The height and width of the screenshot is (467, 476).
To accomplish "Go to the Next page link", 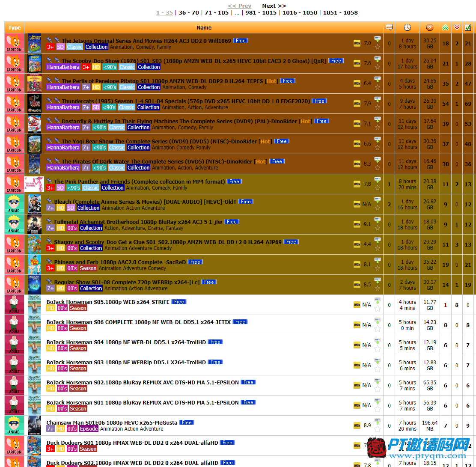I will click(274, 6).
